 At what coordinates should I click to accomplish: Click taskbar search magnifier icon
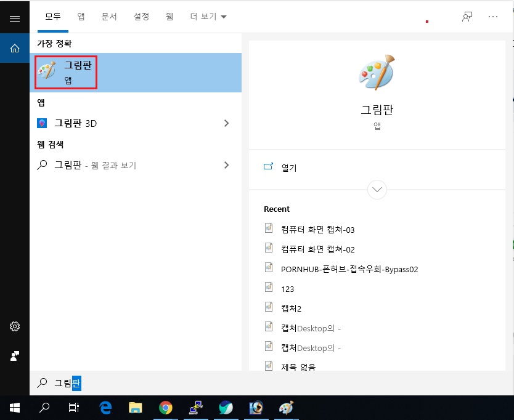(44, 408)
